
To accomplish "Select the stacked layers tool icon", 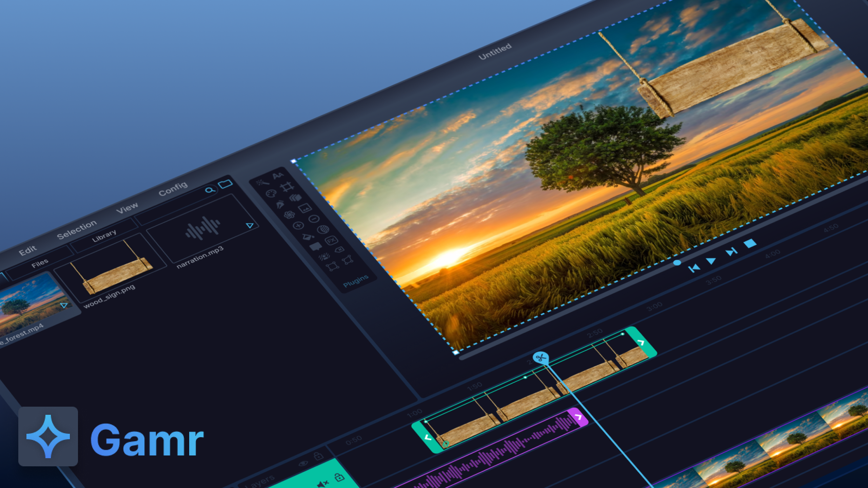I will click(x=296, y=198).
